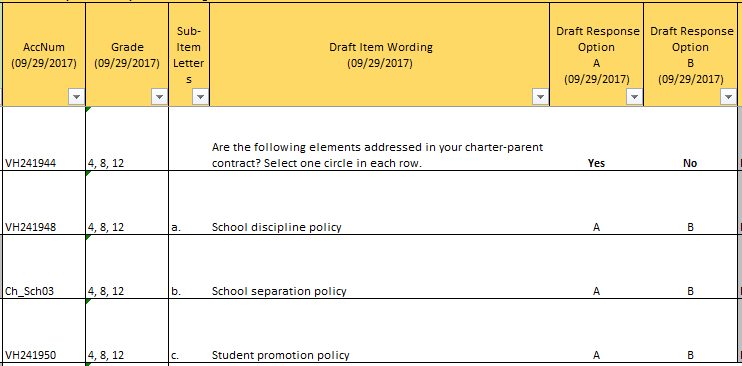Open the Draft Response Option B filter
This screenshot has width=742, height=366.
tap(728, 97)
